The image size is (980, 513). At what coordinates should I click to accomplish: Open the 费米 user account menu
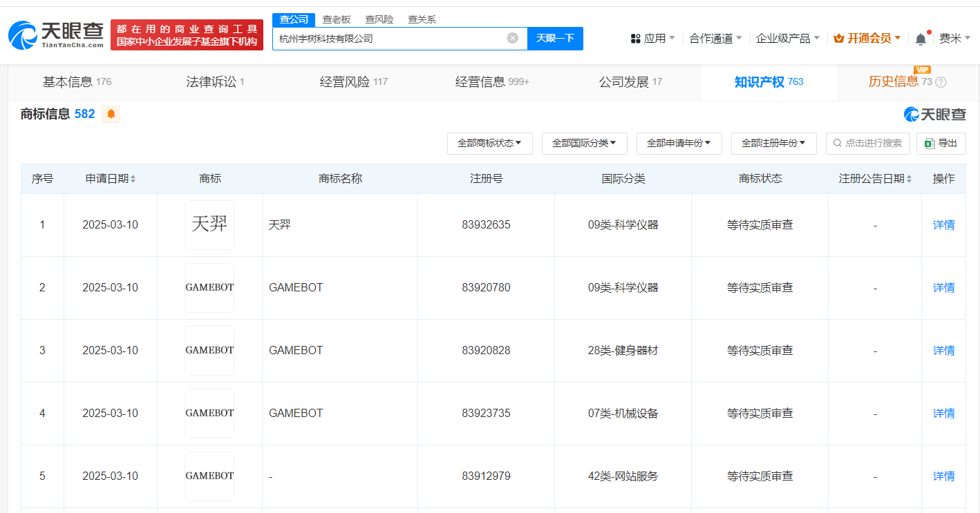(x=955, y=39)
